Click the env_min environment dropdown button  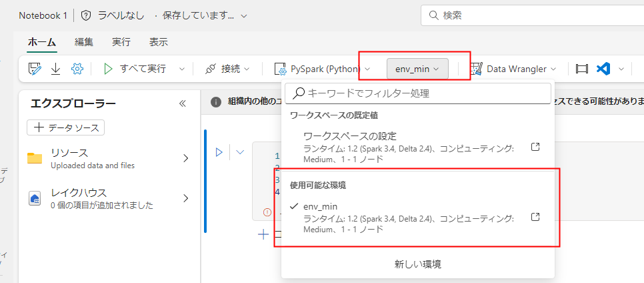(417, 69)
